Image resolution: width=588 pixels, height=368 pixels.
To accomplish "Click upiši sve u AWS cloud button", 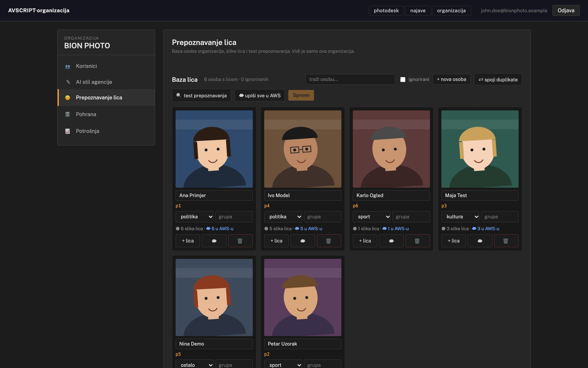I will tap(259, 95).
